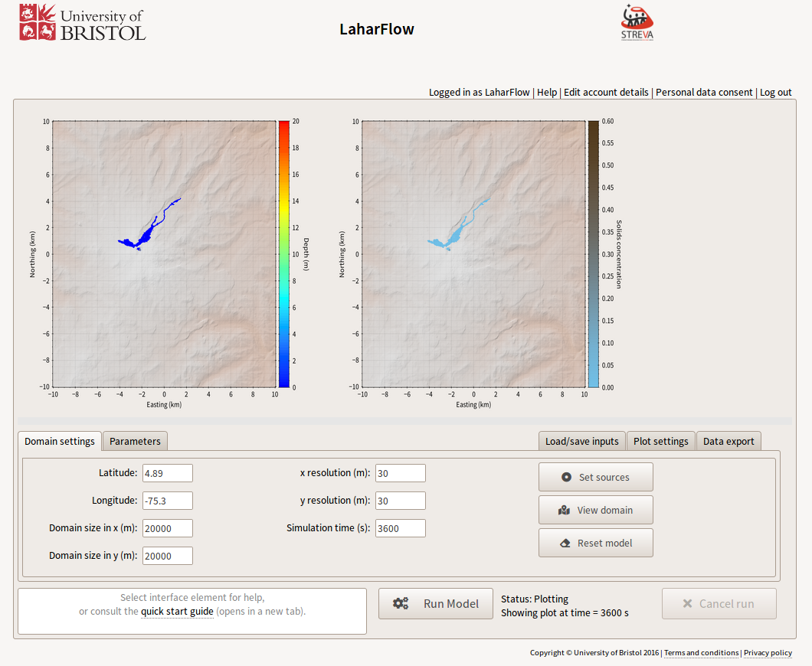The image size is (812, 666).
Task: Click the X icon on Cancel run
Action: coord(687,603)
